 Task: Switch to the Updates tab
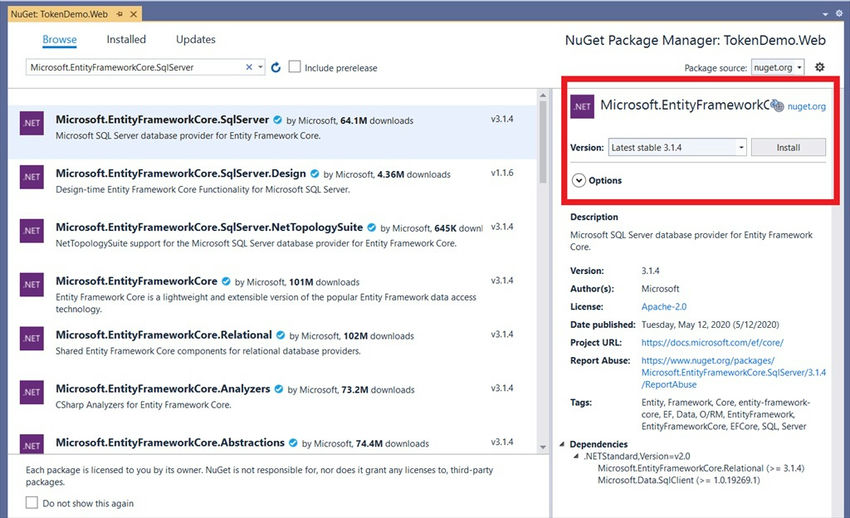coord(195,40)
